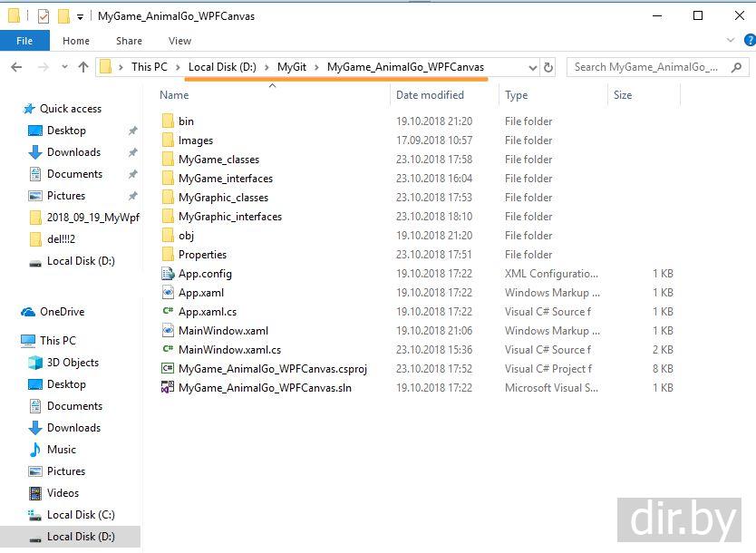Screen dimensions: 756x553
Task: Click the Properties checkmark quick access icon
Action: pos(44,16)
